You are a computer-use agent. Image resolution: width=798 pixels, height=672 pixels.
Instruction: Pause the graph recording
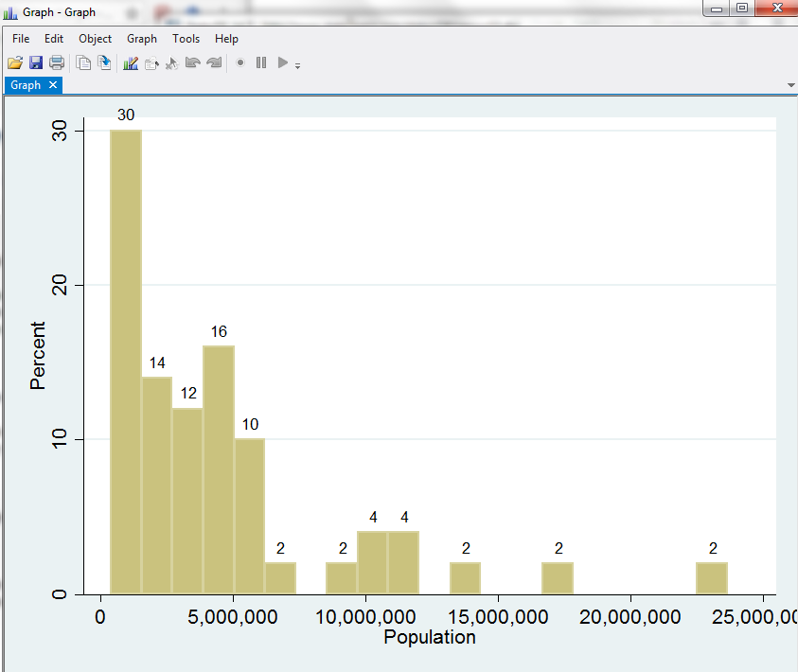click(261, 62)
